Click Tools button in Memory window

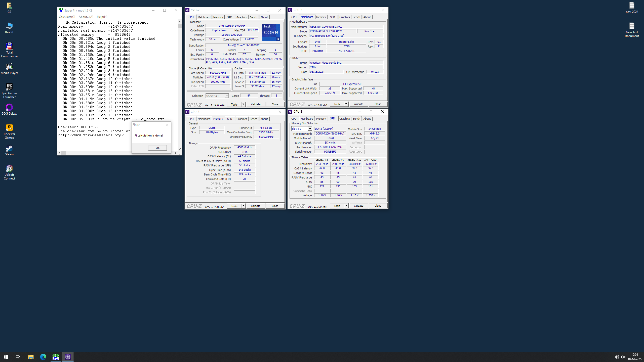pos(234,206)
